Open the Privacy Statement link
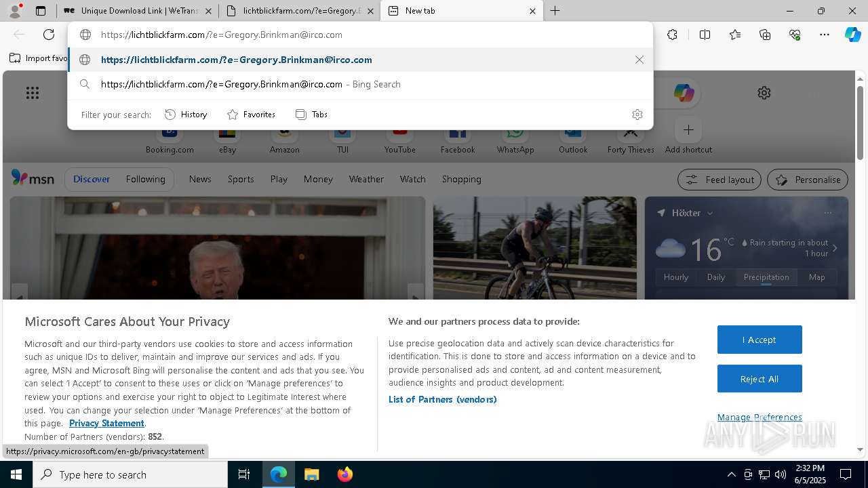868x488 pixels. [x=106, y=423]
